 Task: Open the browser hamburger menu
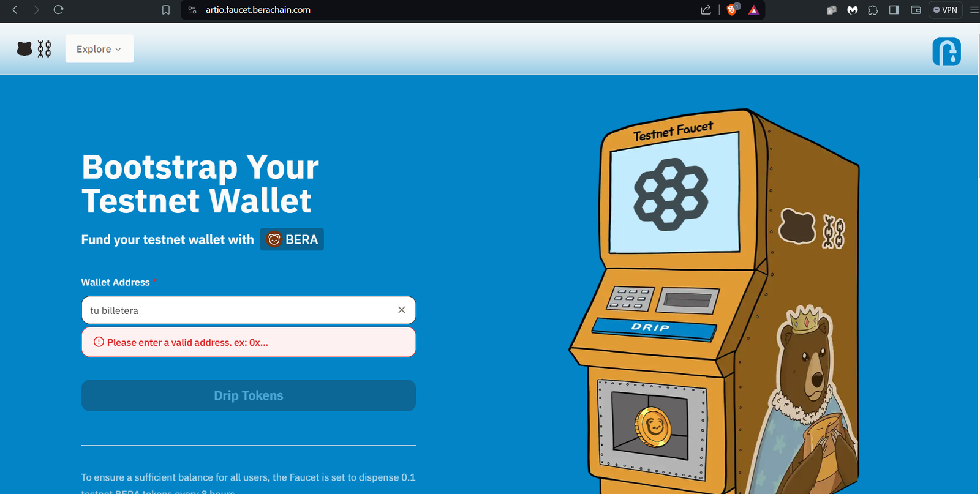click(x=974, y=10)
